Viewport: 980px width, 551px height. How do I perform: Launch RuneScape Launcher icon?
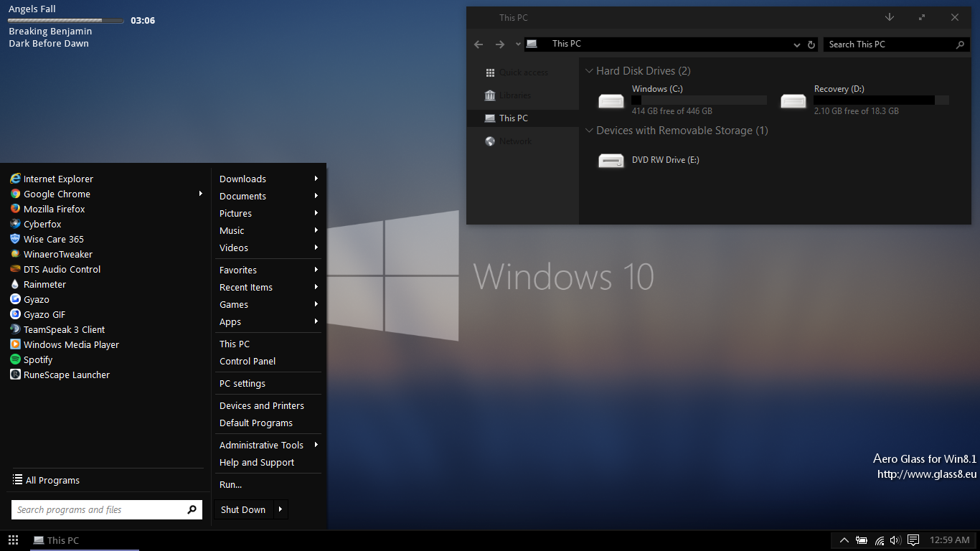pos(15,375)
